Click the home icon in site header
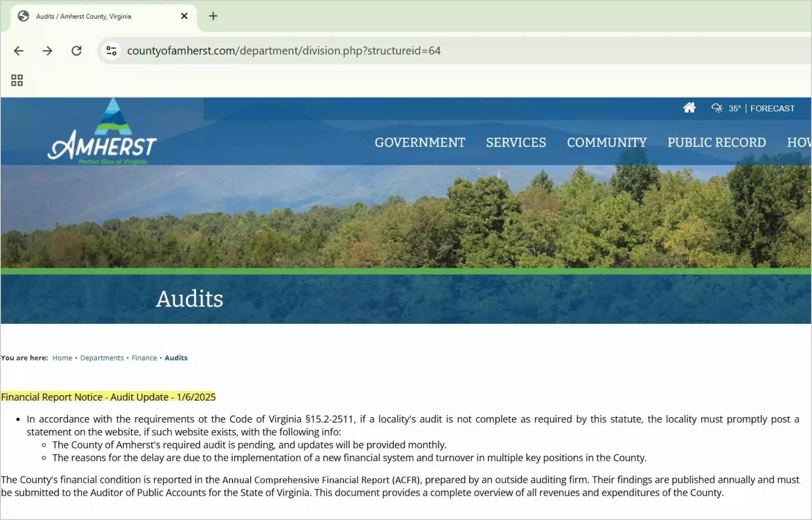Viewport: 812px width, 520px height. point(689,108)
